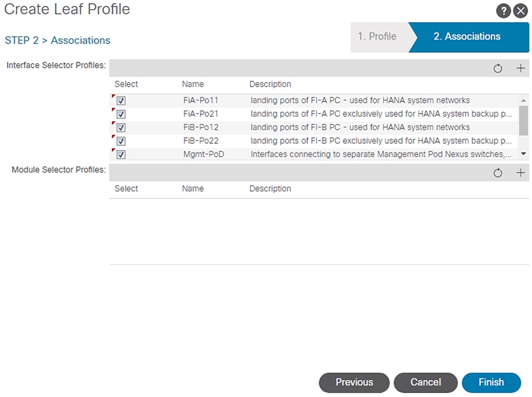Viewport: 532px width, 397px height.
Task: Click the Previous button
Action: (354, 382)
